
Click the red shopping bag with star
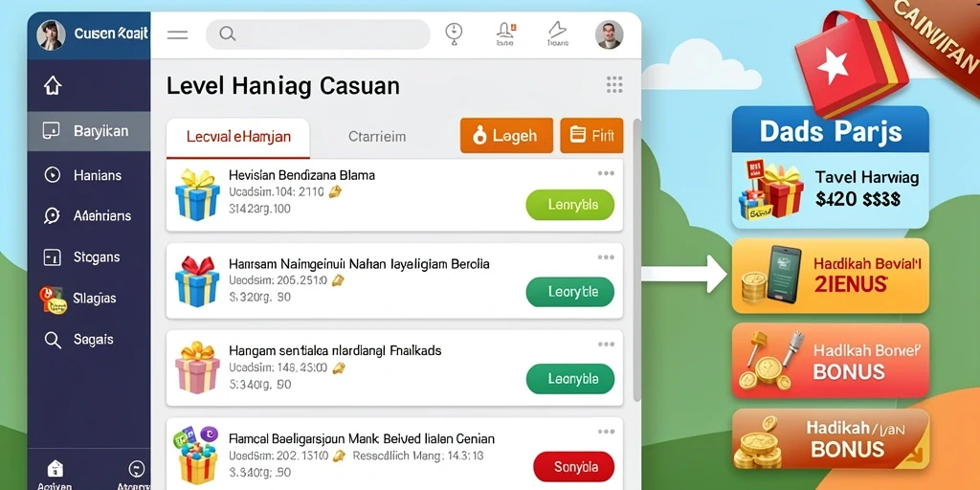853,64
